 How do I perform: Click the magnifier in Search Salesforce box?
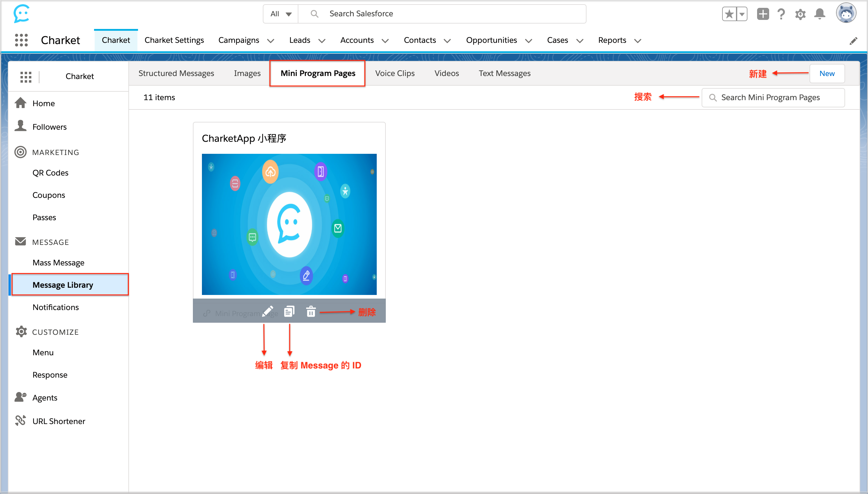click(x=314, y=14)
